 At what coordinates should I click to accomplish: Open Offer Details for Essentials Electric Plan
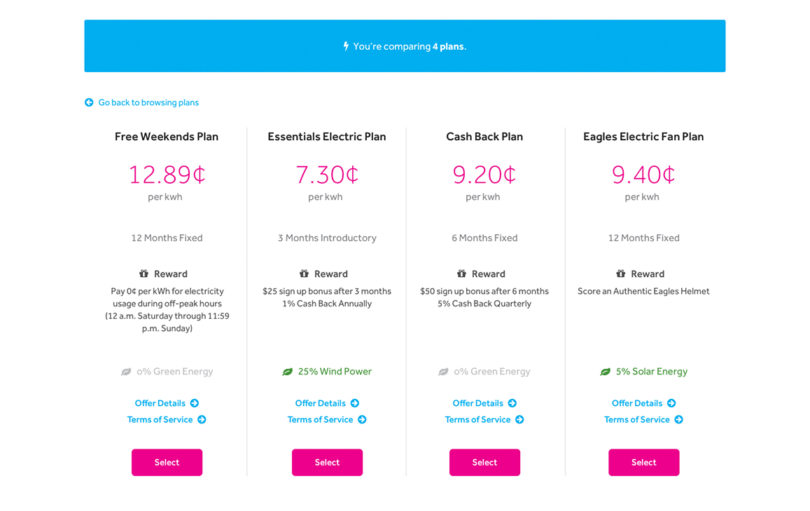click(320, 403)
